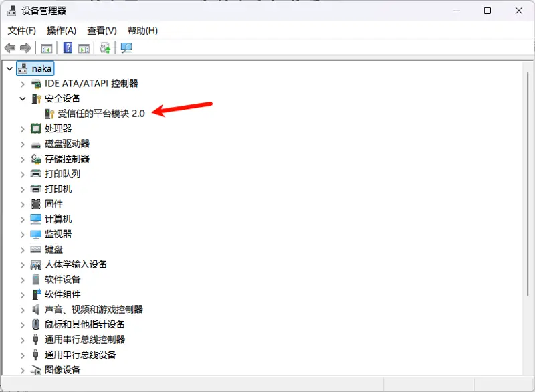
Task: Open the 查看(V) menu
Action: (102, 31)
